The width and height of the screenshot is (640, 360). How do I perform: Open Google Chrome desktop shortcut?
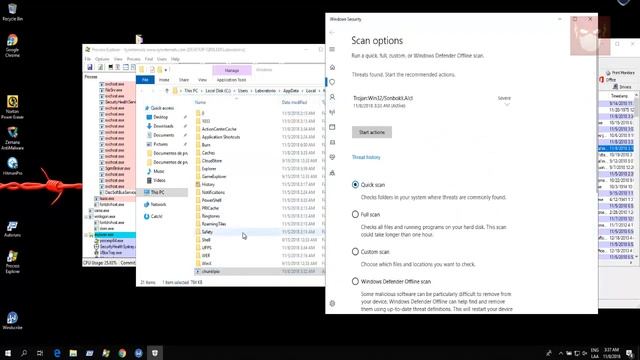(x=12, y=45)
